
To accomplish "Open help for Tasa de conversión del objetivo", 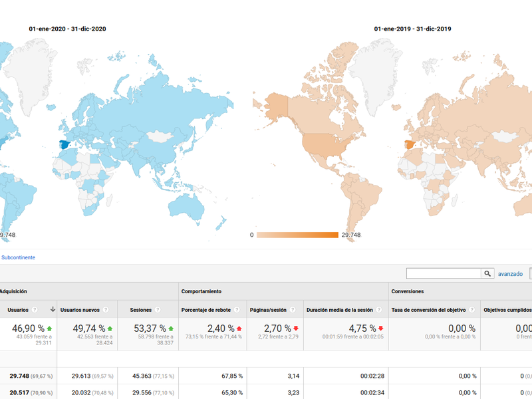I will pos(471,310).
